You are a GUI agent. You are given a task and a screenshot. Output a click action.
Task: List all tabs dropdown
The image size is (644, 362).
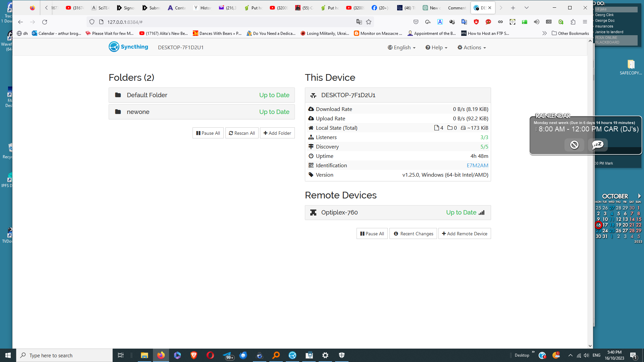[x=527, y=8]
